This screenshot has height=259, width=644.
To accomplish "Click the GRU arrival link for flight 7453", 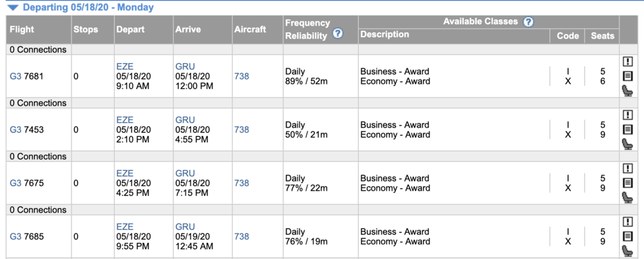I will tap(185, 120).
